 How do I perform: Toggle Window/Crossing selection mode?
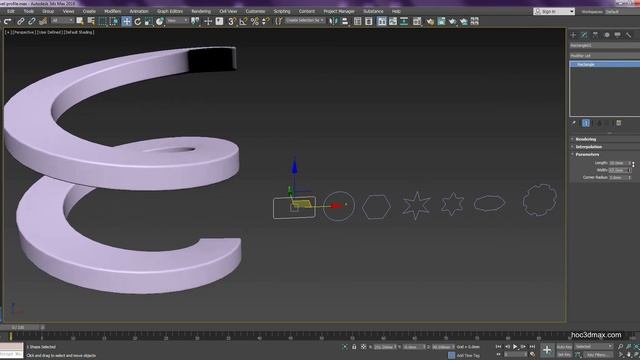click(x=114, y=21)
